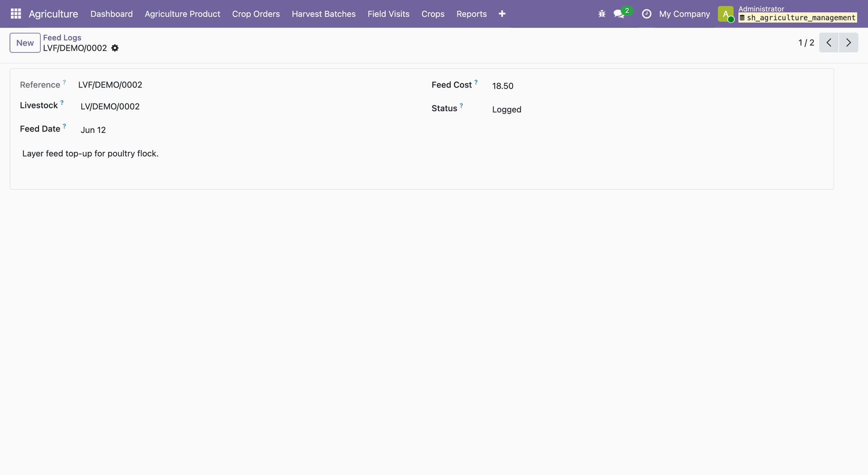Image resolution: width=868 pixels, height=475 pixels.
Task: Open the Crops menu
Action: (x=433, y=14)
